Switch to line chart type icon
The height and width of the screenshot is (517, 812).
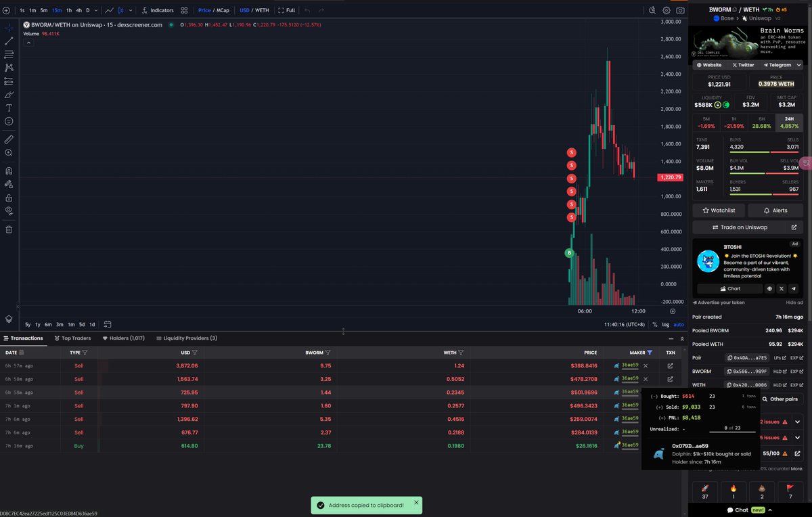click(x=109, y=10)
